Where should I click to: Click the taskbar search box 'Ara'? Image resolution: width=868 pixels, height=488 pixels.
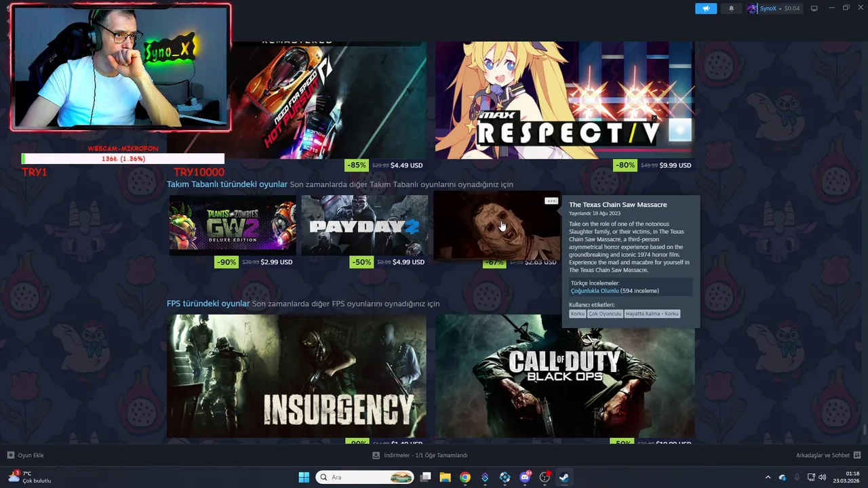[x=365, y=477]
